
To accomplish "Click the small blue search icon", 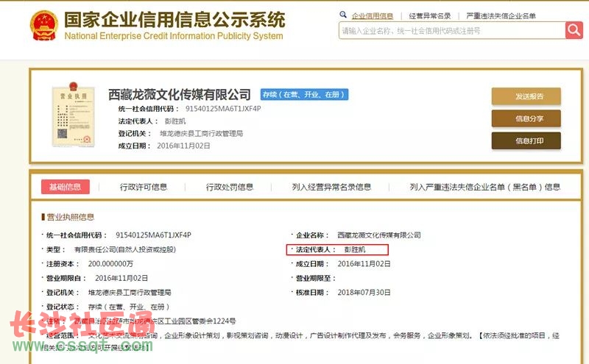I will point(343,15).
